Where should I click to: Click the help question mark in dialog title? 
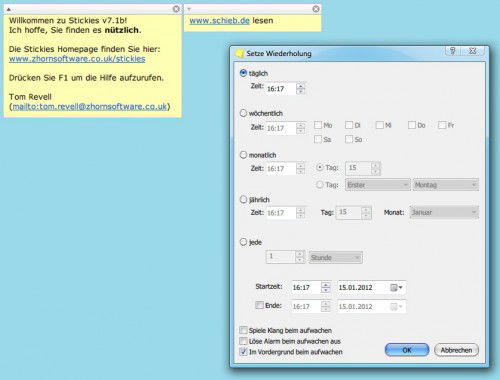click(453, 51)
